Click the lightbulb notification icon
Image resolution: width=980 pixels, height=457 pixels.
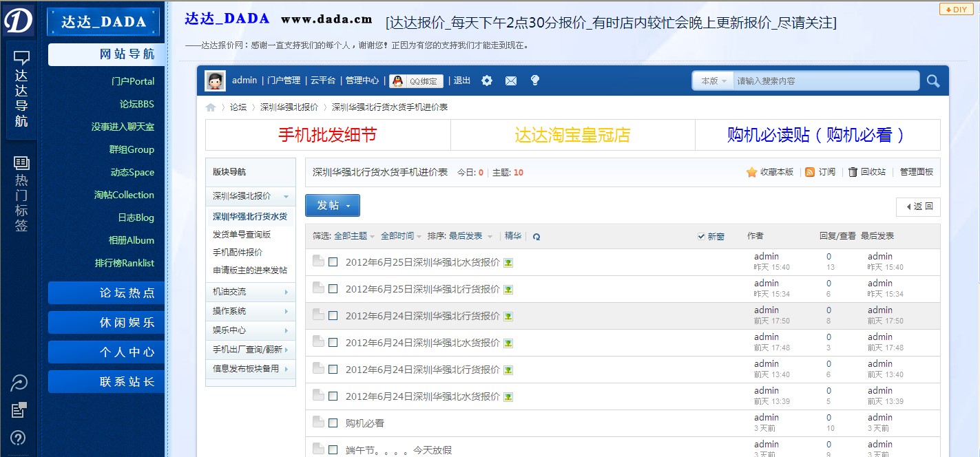point(534,81)
